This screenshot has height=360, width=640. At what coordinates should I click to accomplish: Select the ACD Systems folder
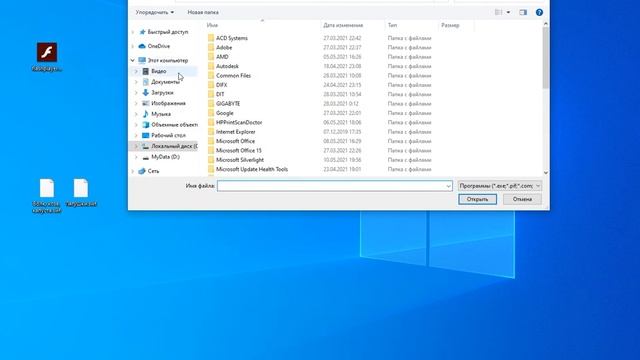[x=231, y=38]
